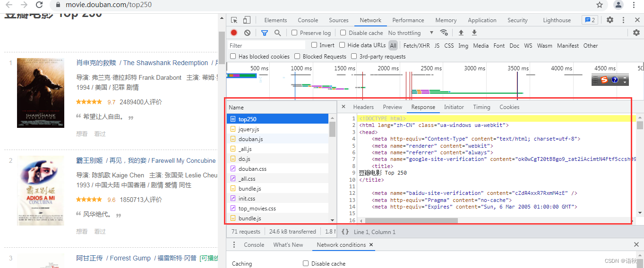Open the Application panel tab
644x268 pixels.
pos(482,20)
